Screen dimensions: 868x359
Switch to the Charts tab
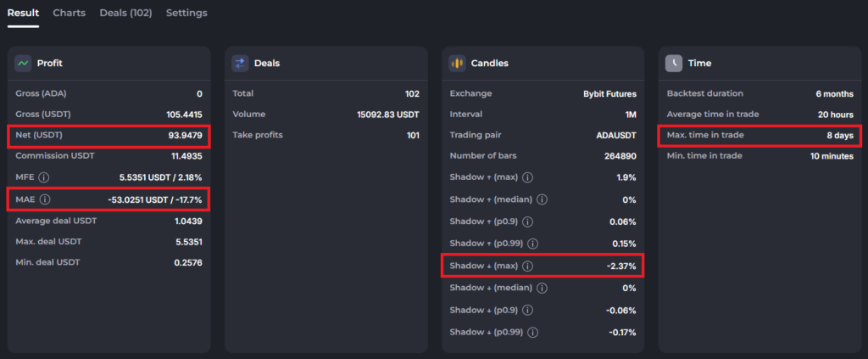click(x=70, y=13)
